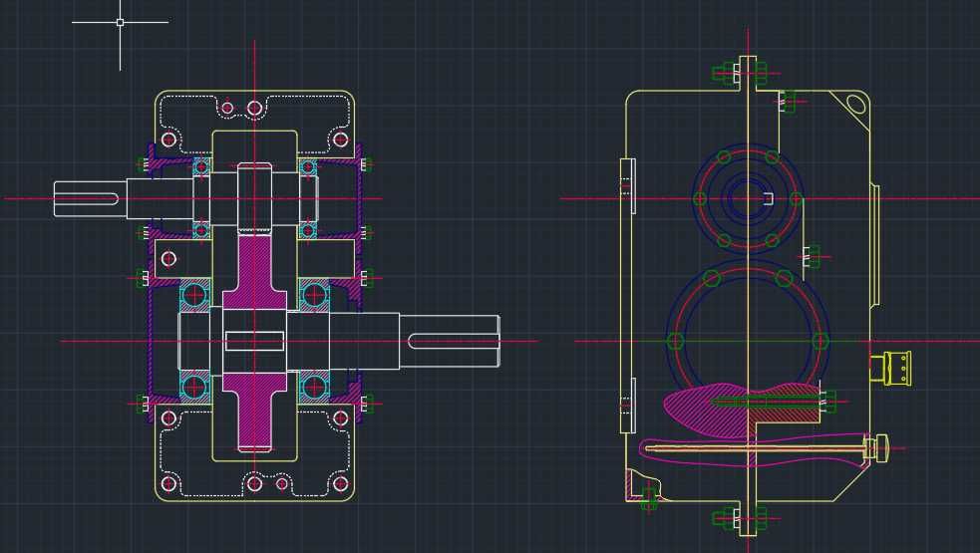Select the key rectangle inside the gear hub
980x553 pixels.
[254, 341]
